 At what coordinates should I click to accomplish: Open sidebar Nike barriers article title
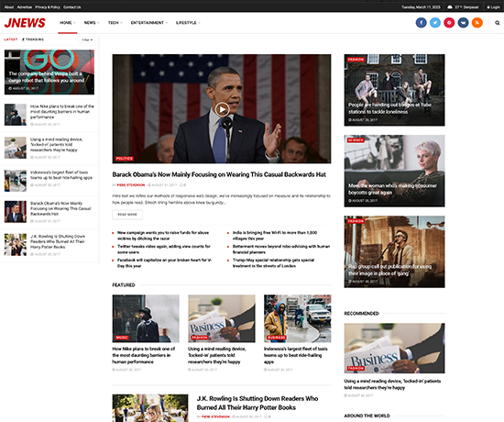[62, 111]
